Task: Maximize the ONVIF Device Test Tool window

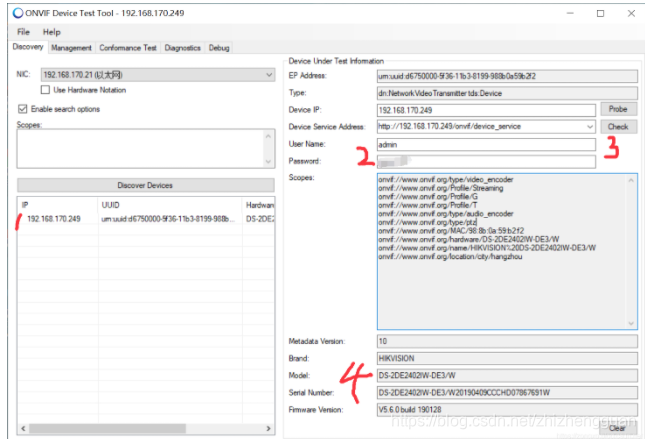Action: (x=601, y=13)
